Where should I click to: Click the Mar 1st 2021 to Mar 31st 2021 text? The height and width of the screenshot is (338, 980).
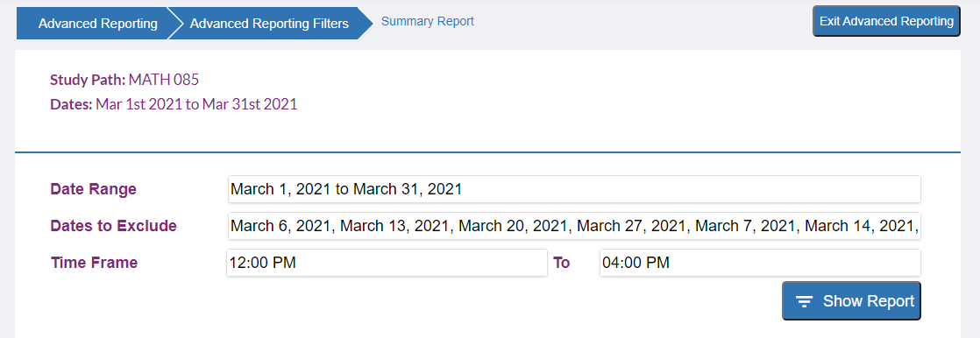(196, 104)
